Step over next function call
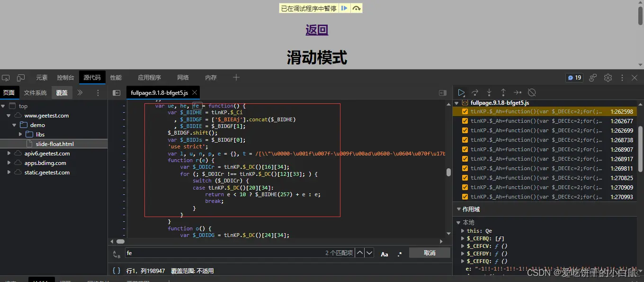 click(x=475, y=92)
